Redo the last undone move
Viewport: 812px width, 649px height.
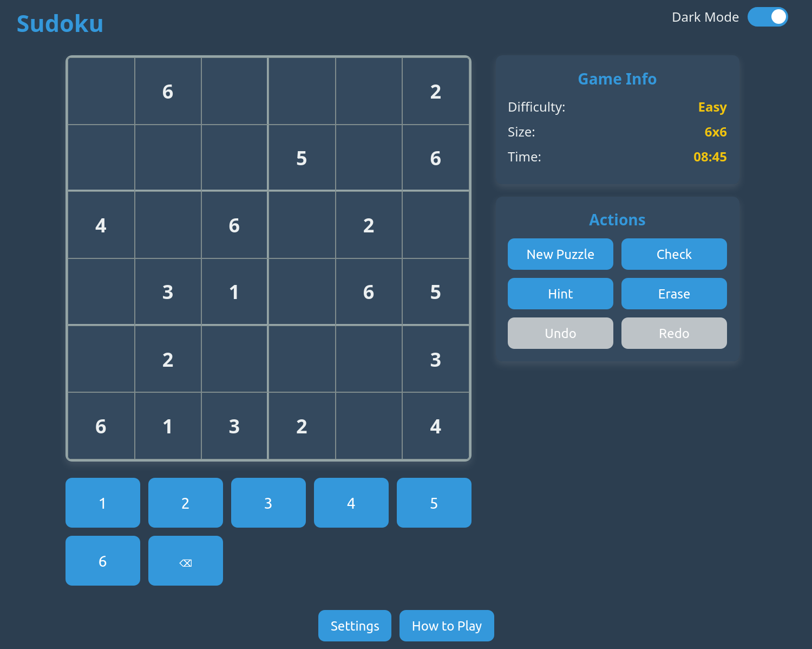[x=674, y=333]
